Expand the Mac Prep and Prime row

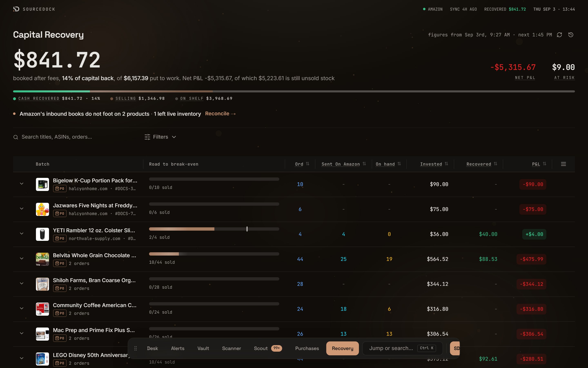point(22,333)
